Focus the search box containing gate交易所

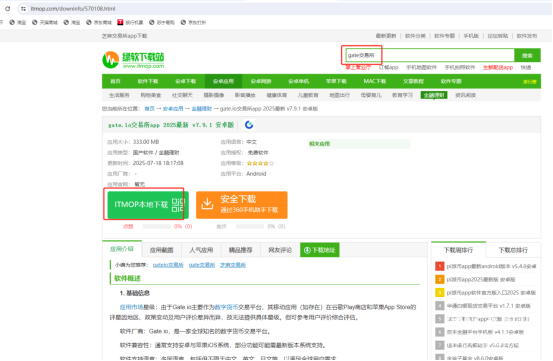pyautogui.click(x=429, y=55)
